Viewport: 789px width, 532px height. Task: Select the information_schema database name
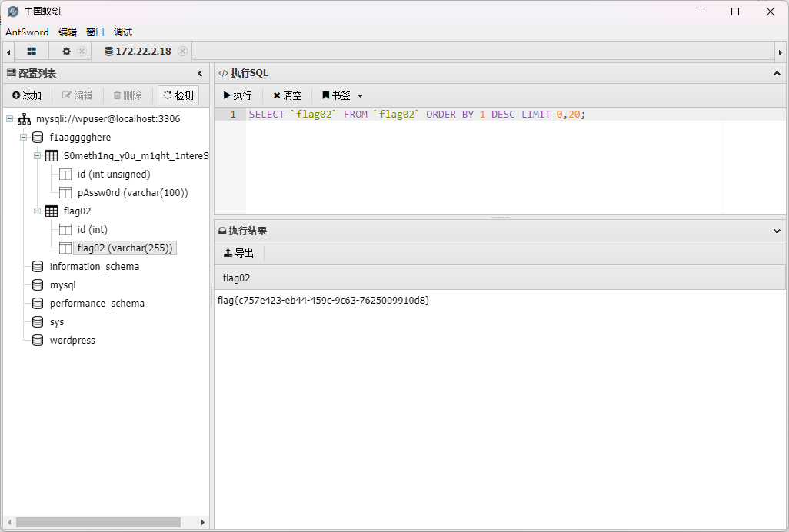(x=94, y=267)
